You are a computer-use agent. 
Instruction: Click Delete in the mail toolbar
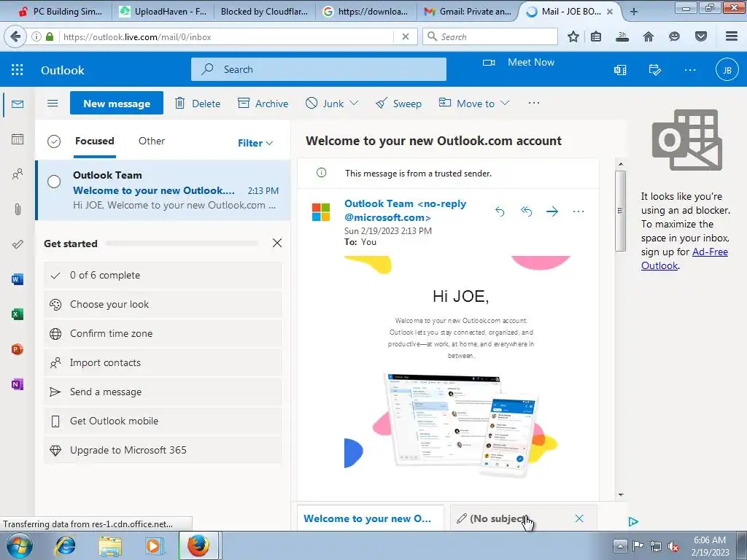tap(198, 104)
